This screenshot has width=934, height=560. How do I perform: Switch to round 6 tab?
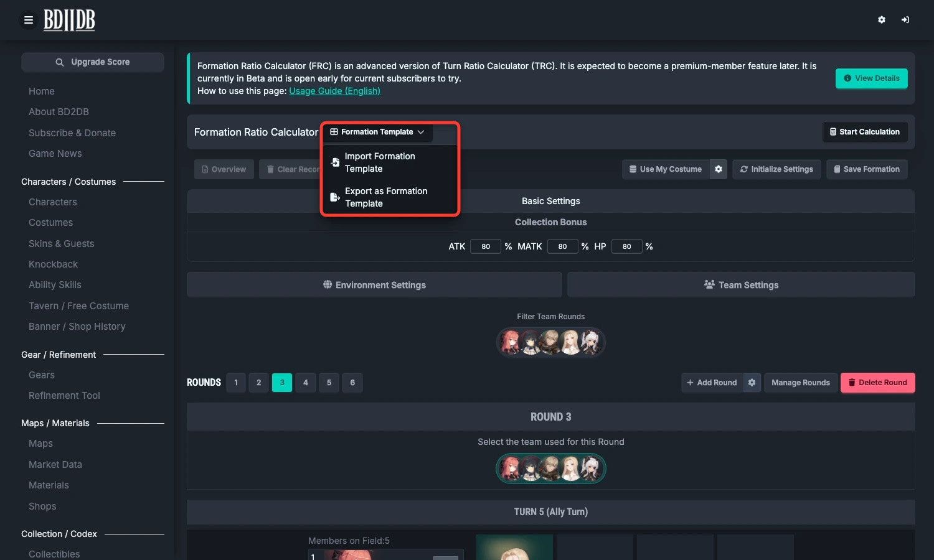352,383
